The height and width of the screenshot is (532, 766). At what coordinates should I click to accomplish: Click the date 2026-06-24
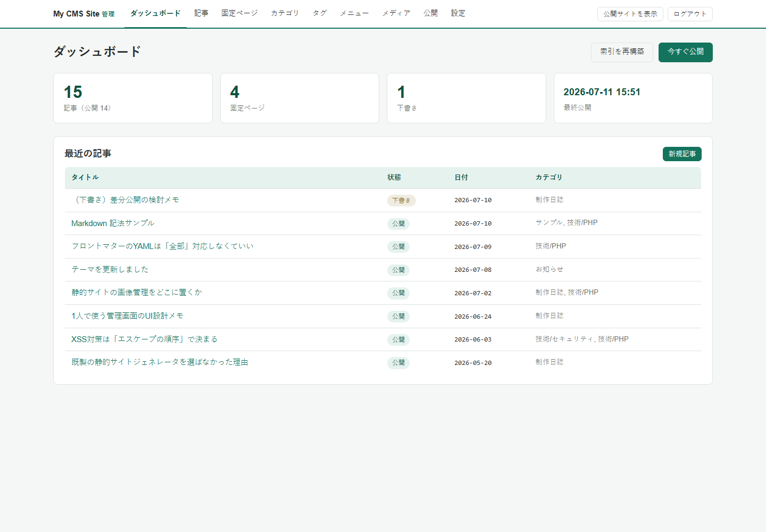pyautogui.click(x=473, y=317)
